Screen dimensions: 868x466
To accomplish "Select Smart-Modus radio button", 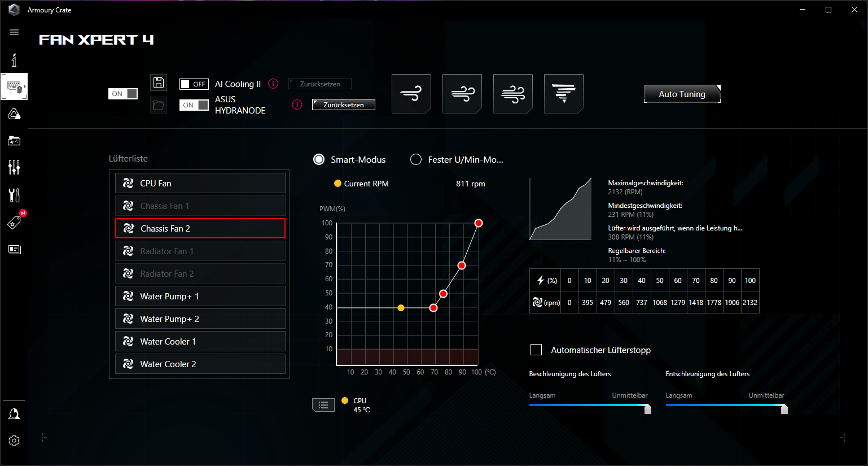I will coord(319,159).
